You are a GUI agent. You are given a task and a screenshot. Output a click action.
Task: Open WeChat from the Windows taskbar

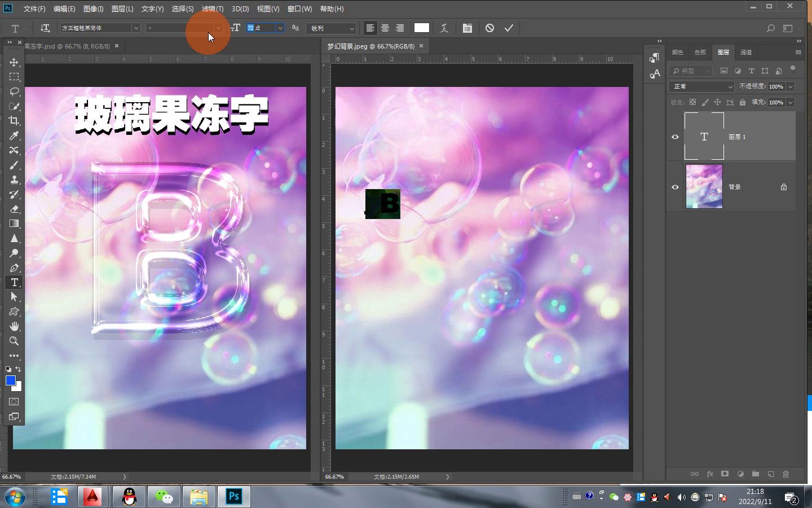tap(164, 497)
